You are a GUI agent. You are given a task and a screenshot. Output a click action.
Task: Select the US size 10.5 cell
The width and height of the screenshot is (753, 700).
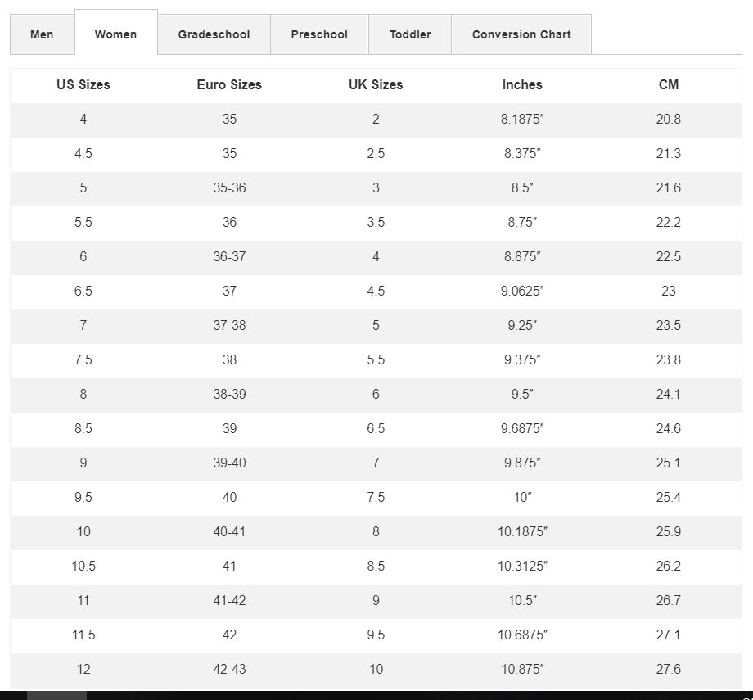[x=83, y=567]
